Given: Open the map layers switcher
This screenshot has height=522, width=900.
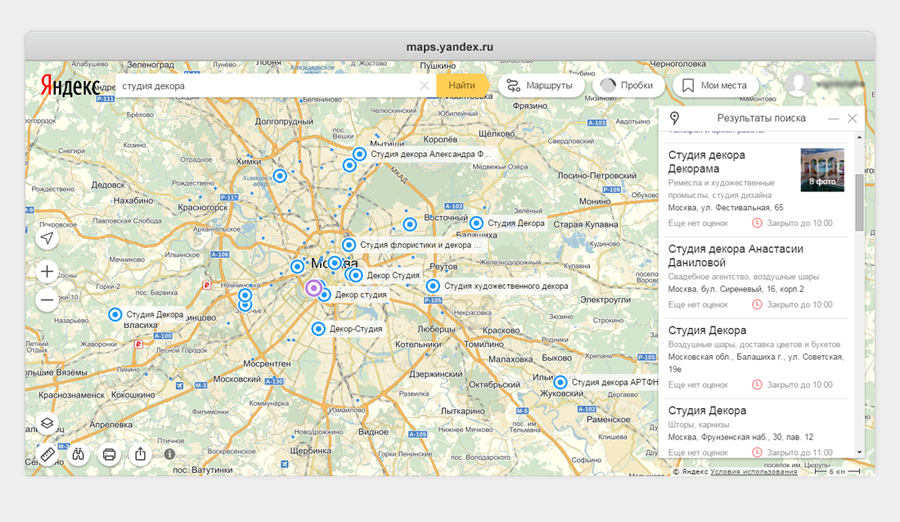Looking at the screenshot, I should pos(47,423).
